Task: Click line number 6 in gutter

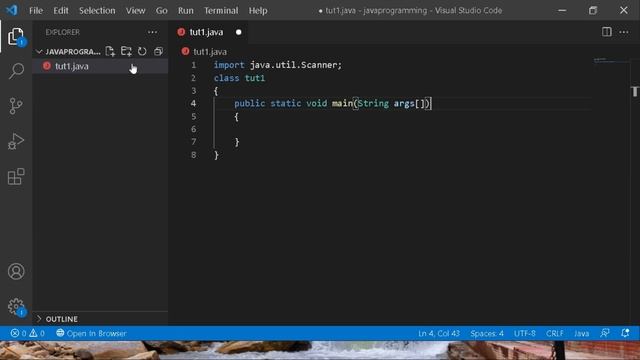Action: coord(193,129)
